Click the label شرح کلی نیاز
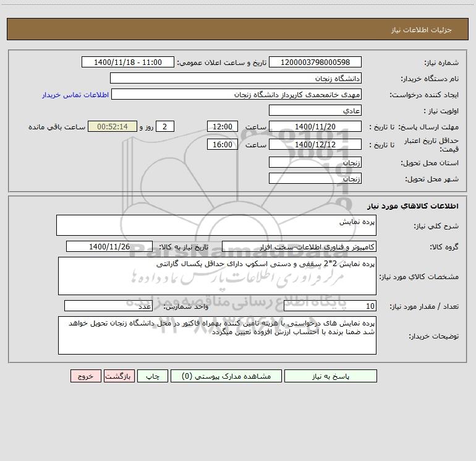Screen dimensions: 476x461 [x=436, y=226]
